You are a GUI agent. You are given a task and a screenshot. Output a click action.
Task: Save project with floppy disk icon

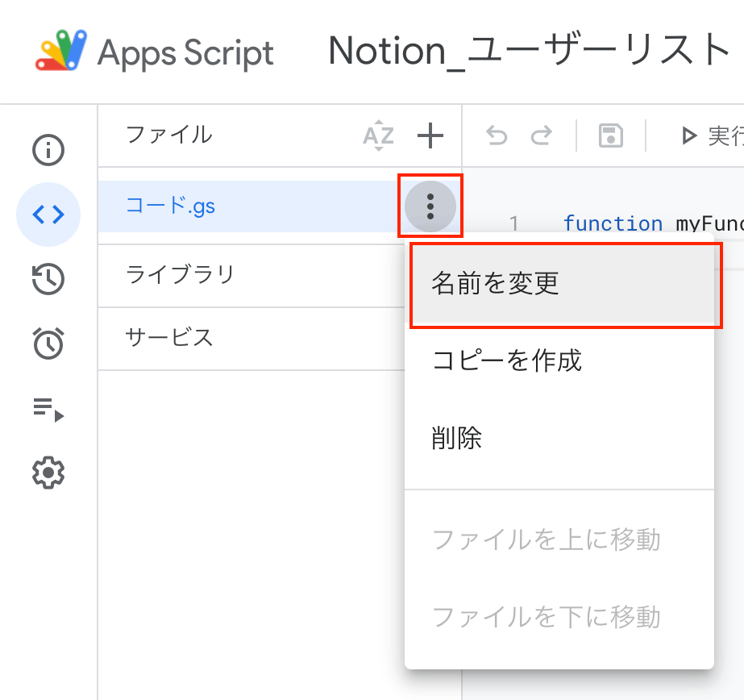click(611, 135)
